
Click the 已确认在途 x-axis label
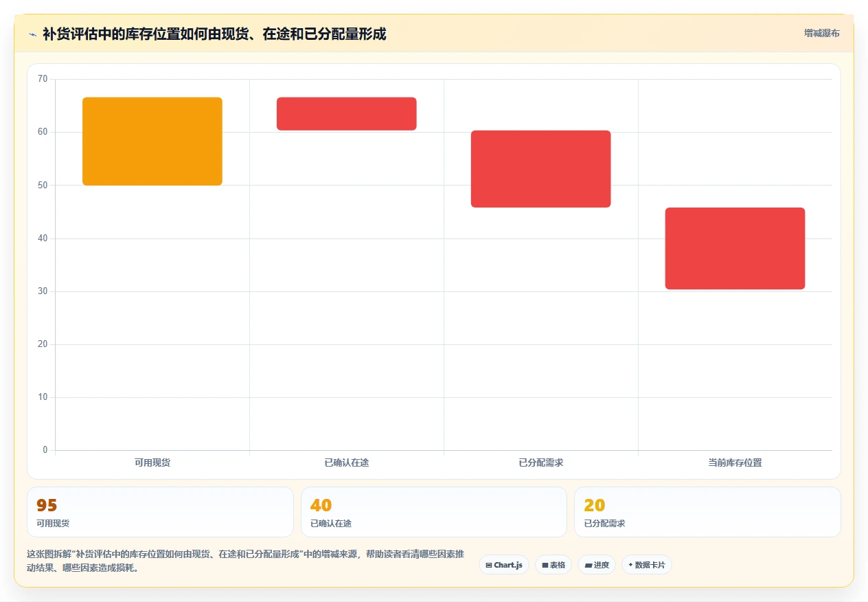pos(347,462)
